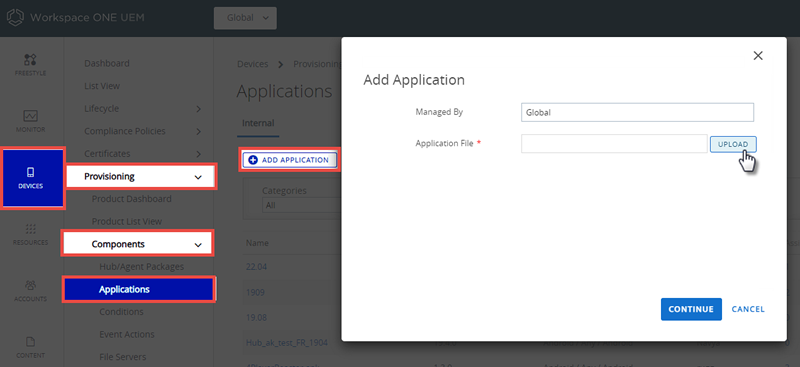Select Applications under Components

click(x=138, y=289)
